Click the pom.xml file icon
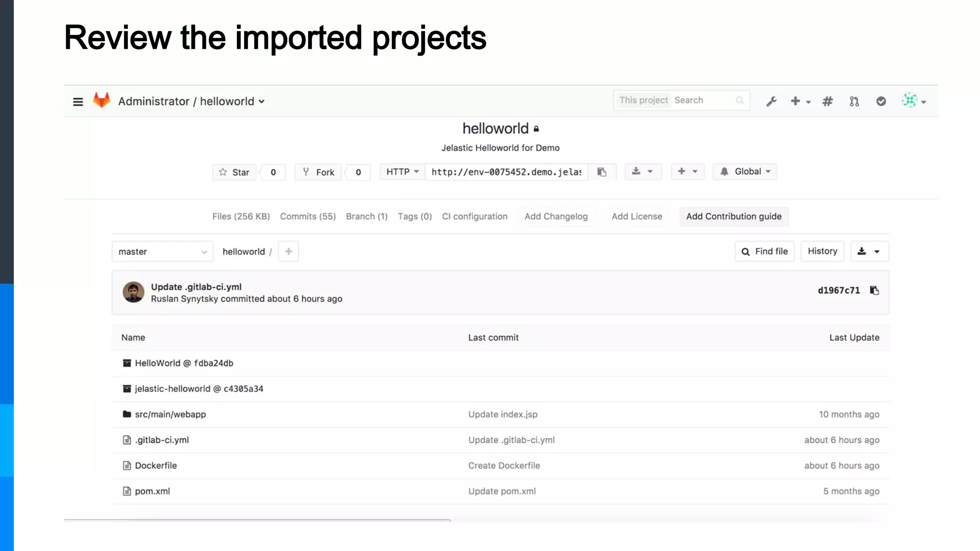 [x=127, y=491]
